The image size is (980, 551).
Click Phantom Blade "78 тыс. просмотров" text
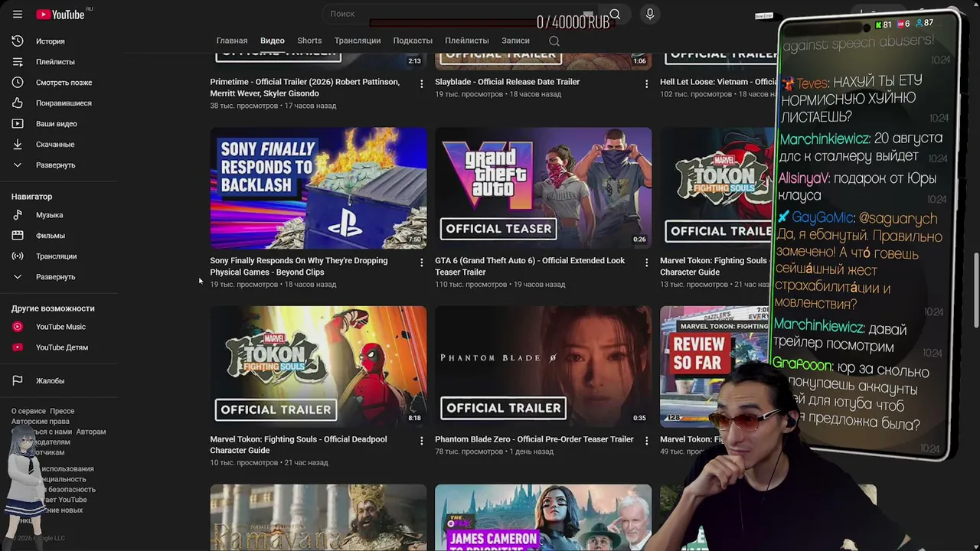(x=469, y=452)
